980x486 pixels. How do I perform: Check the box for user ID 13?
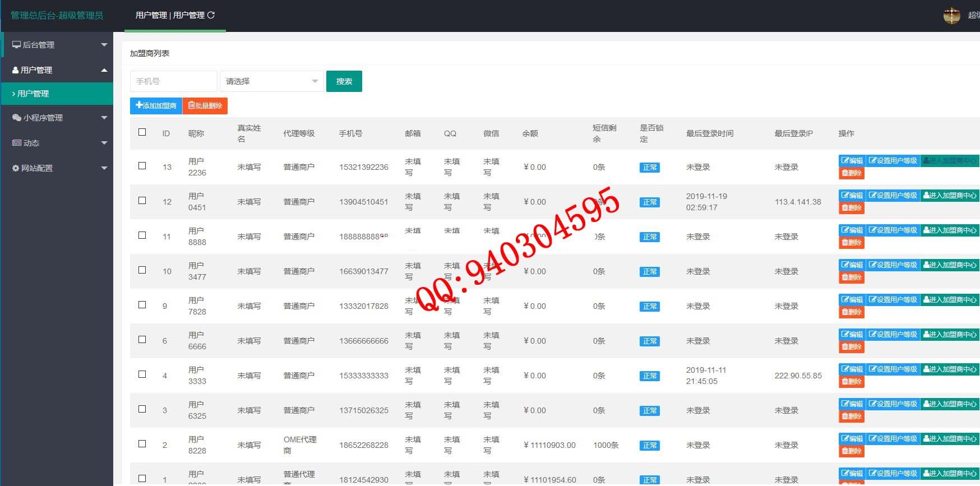point(142,166)
